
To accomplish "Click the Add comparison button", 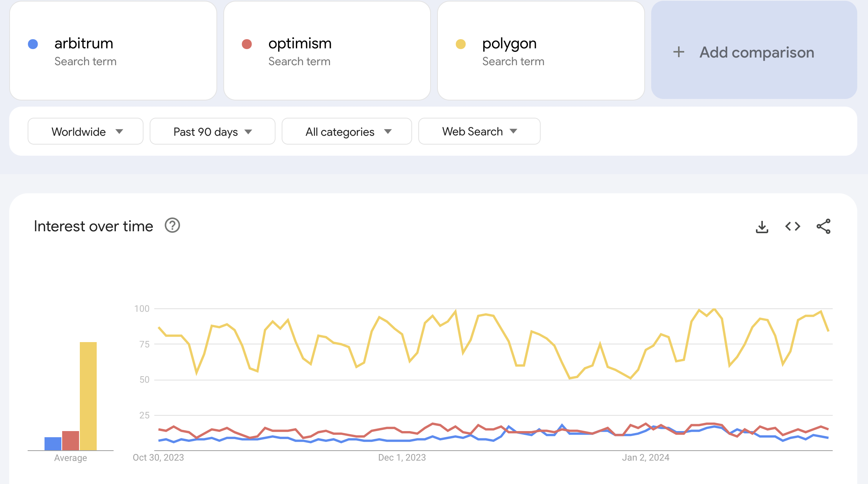I will point(756,52).
